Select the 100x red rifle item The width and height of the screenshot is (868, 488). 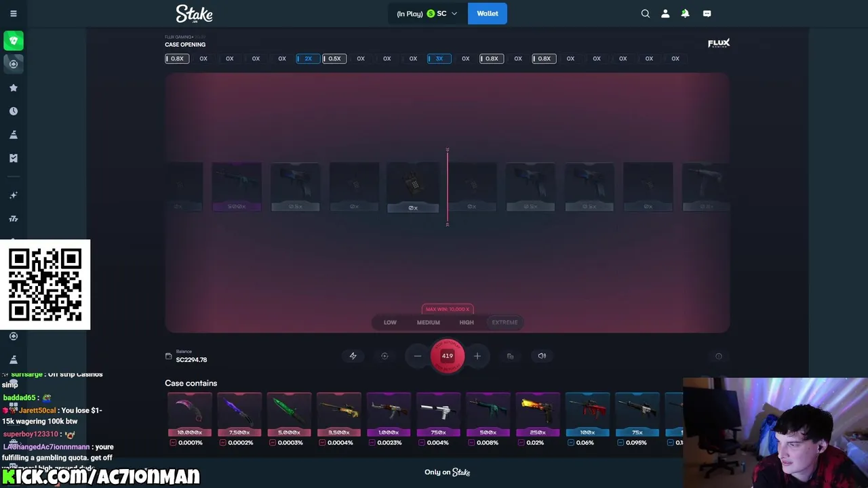point(587,414)
